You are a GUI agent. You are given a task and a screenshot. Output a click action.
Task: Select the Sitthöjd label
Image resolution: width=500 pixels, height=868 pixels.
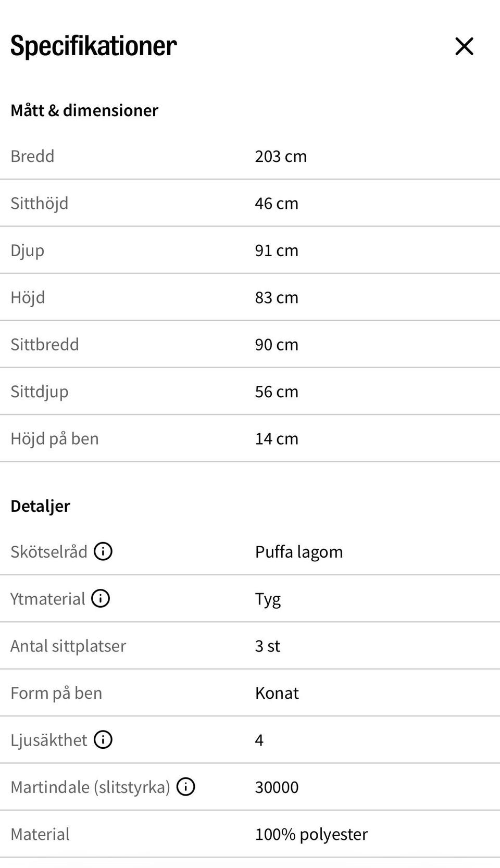coord(40,203)
